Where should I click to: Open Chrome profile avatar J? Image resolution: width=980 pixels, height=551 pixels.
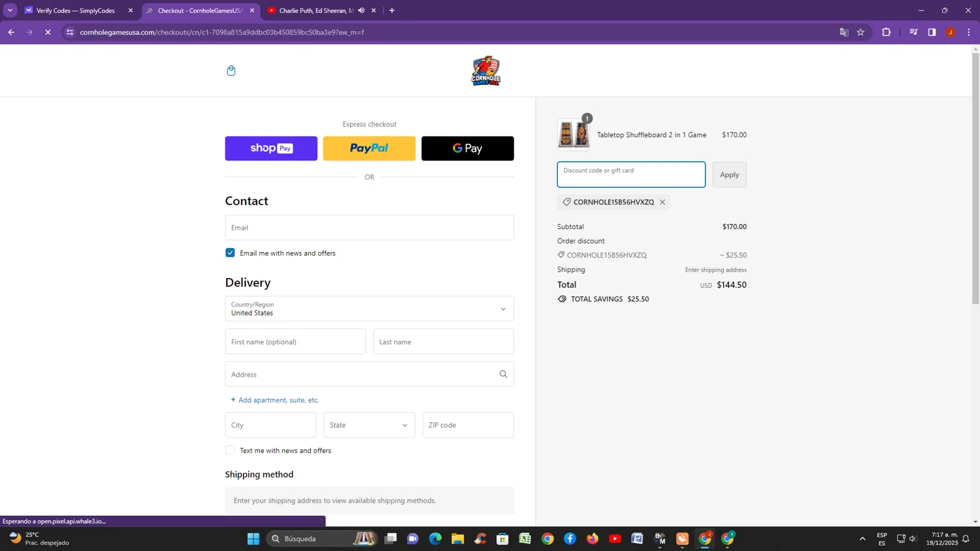(951, 32)
